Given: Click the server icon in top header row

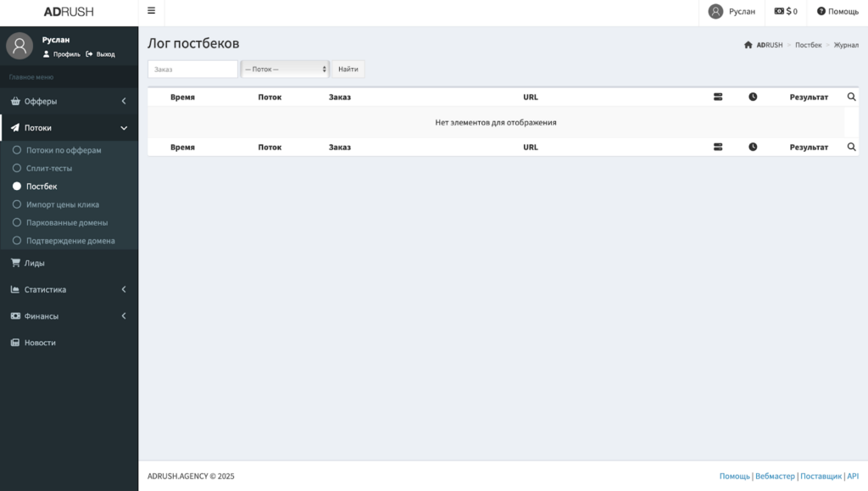Looking at the screenshot, I should click(718, 97).
